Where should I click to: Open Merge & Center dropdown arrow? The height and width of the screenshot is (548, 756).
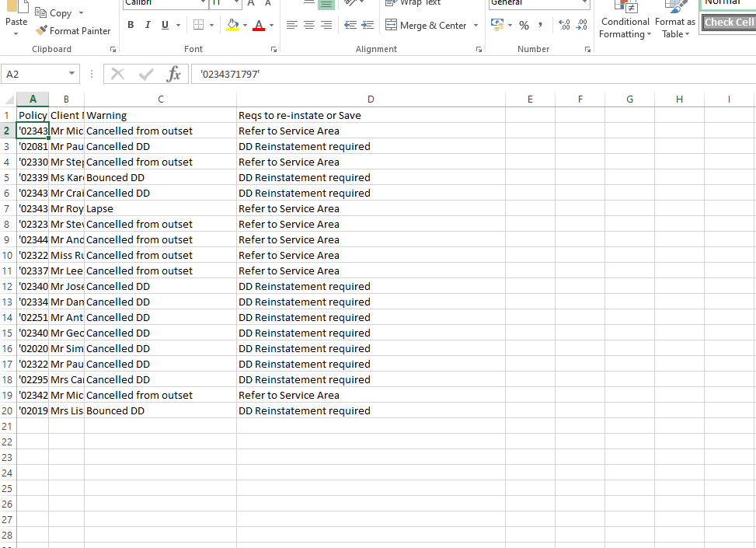point(476,25)
